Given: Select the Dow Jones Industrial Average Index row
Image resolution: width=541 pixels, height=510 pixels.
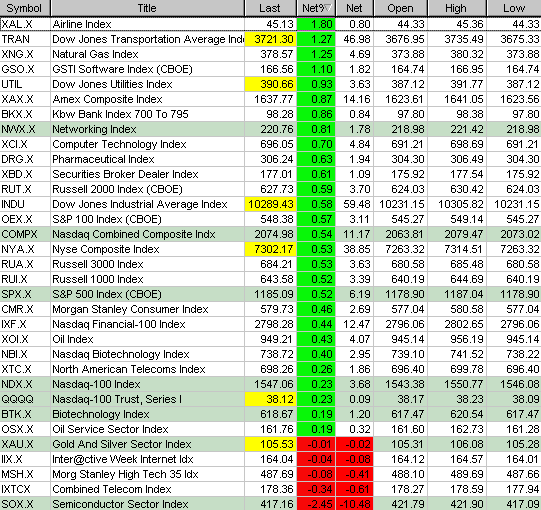Looking at the screenshot, I should coord(270,204).
